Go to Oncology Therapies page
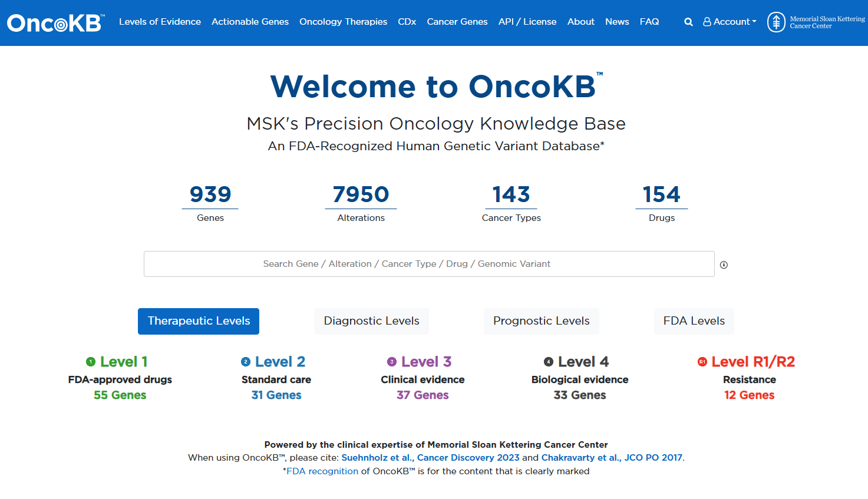Viewport: 868px width, 499px height. point(343,22)
